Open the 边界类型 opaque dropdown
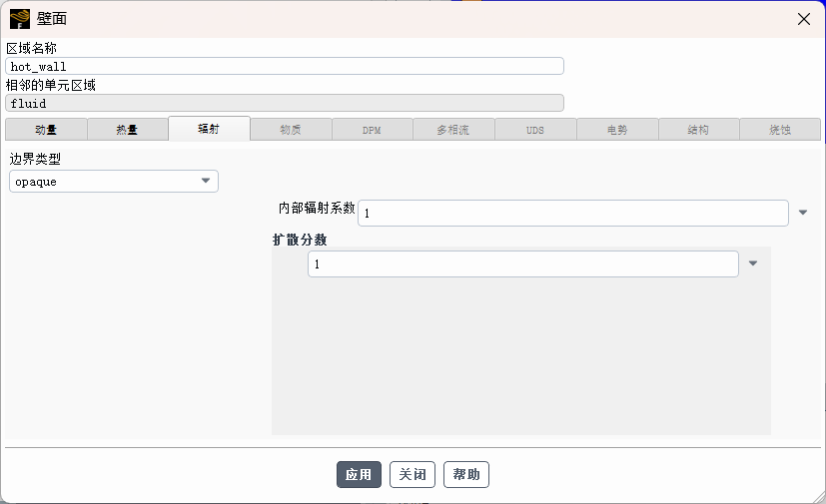The width and height of the screenshot is (826, 504). pyautogui.click(x=114, y=182)
